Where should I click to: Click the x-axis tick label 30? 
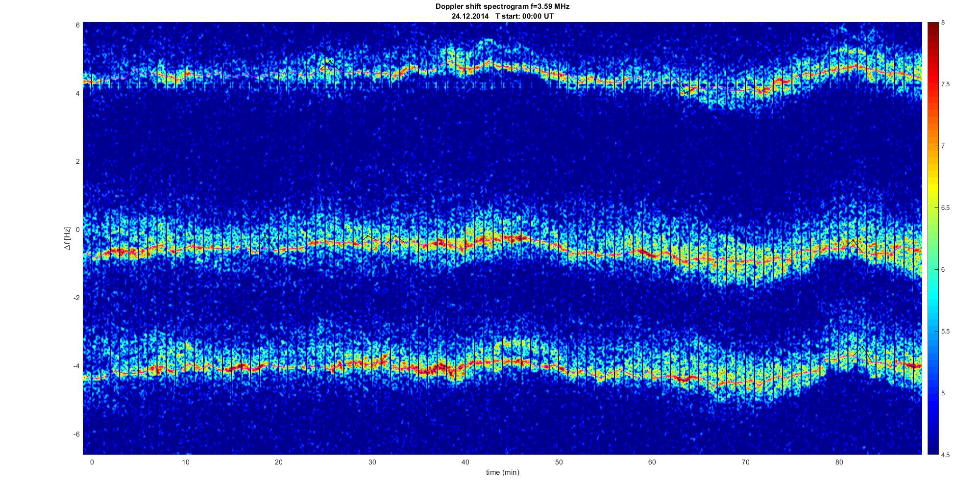(372, 462)
